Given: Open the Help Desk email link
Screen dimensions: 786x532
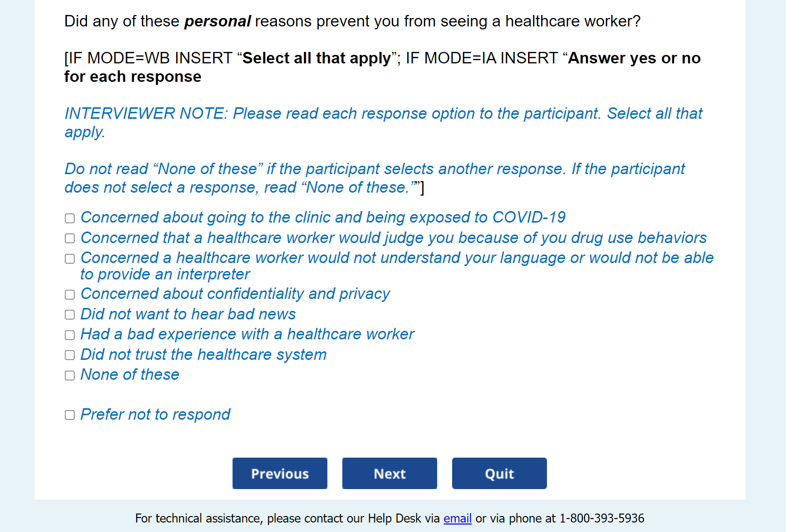Looking at the screenshot, I should coord(457,519).
